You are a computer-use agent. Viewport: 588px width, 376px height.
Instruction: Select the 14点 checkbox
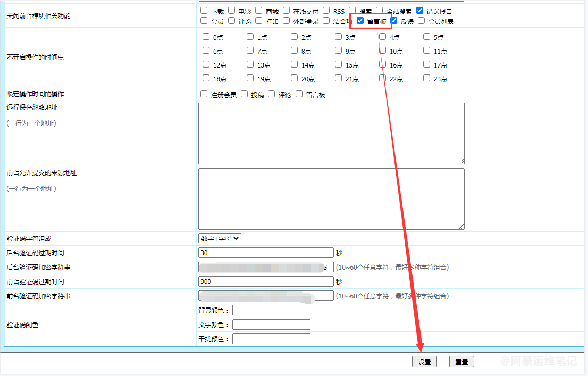[x=295, y=64]
